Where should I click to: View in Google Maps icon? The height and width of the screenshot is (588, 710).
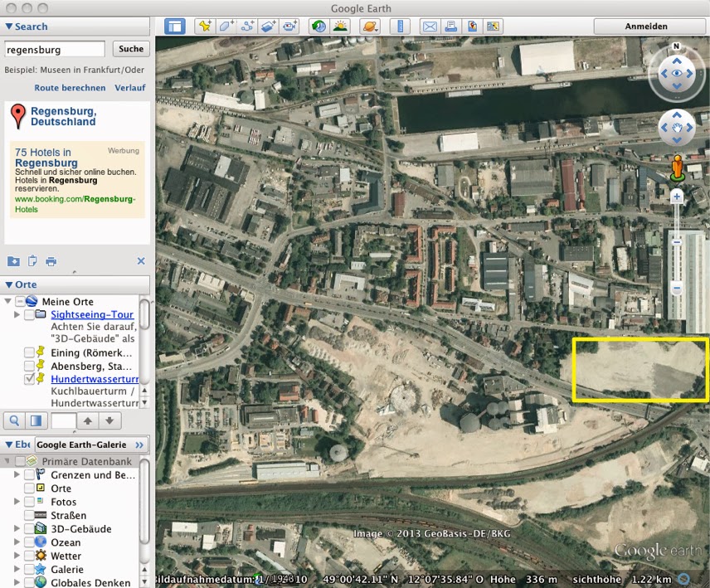click(x=472, y=27)
